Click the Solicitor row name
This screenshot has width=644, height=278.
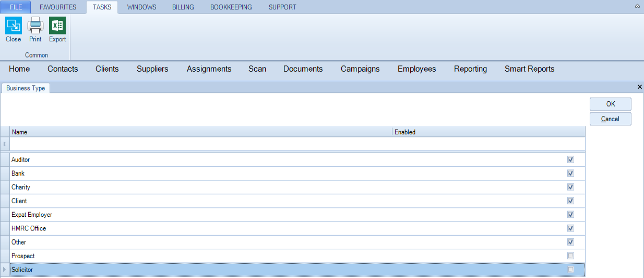[x=22, y=270]
